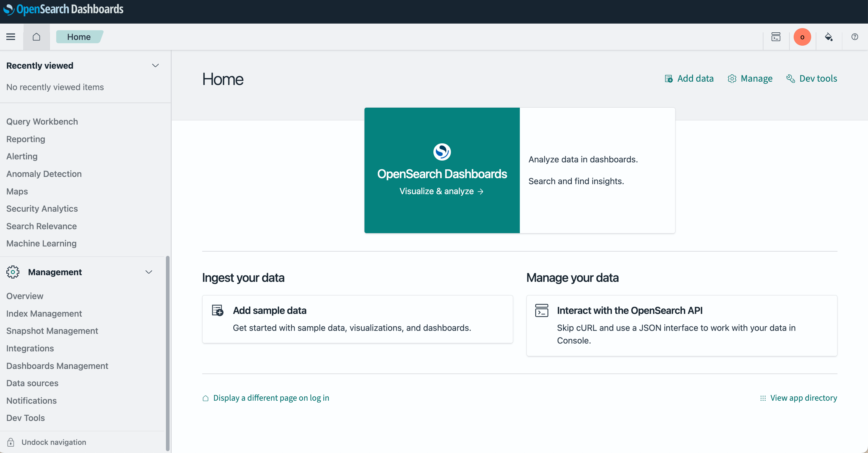
Task: Click the hamburger menu toggle icon
Action: (11, 37)
